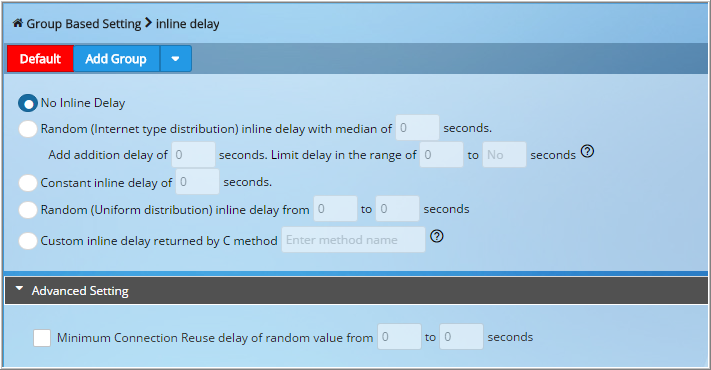Enable Minimum Connection Reuse delay checkbox

tap(42, 338)
